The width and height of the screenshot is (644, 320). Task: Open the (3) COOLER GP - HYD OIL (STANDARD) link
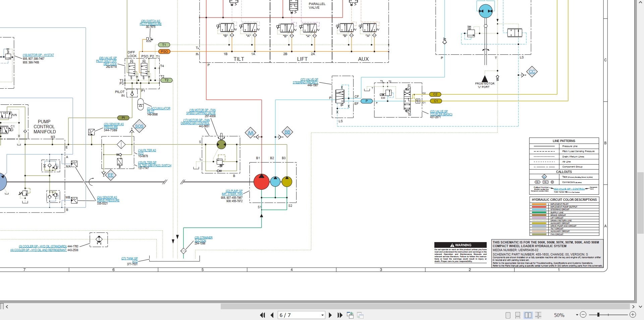point(43,246)
